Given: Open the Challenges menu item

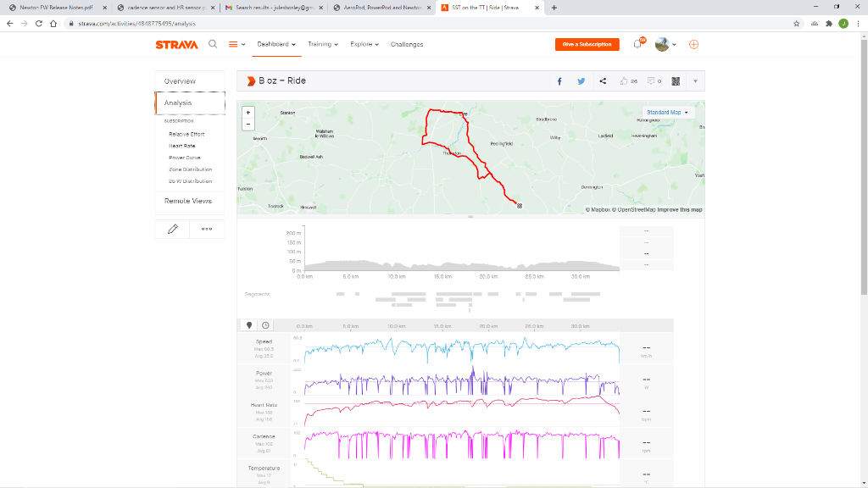Looking at the screenshot, I should [x=407, y=44].
